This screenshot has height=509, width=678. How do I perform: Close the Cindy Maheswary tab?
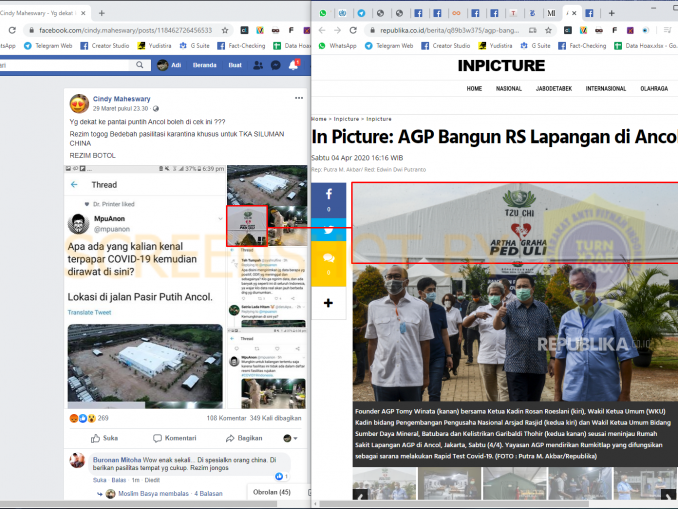coord(83,13)
